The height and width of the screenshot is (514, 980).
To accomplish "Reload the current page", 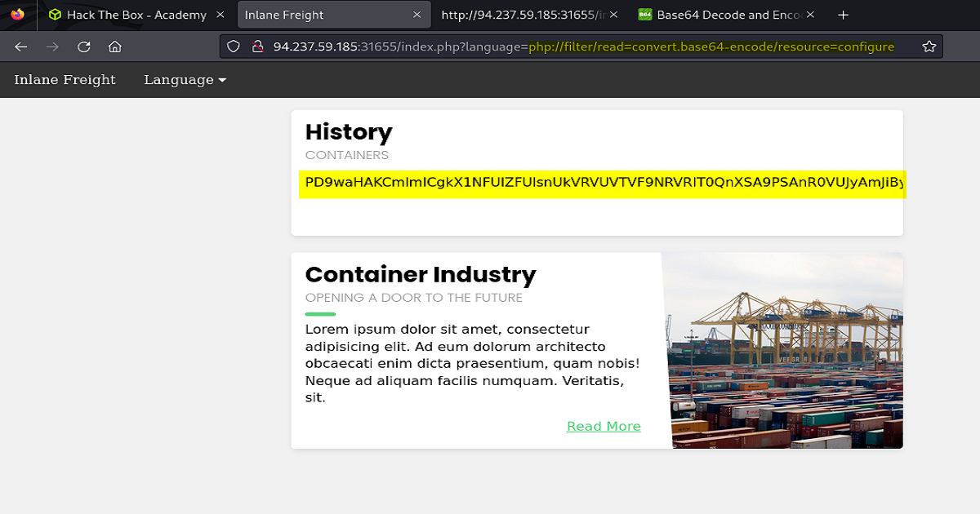I will point(83,47).
